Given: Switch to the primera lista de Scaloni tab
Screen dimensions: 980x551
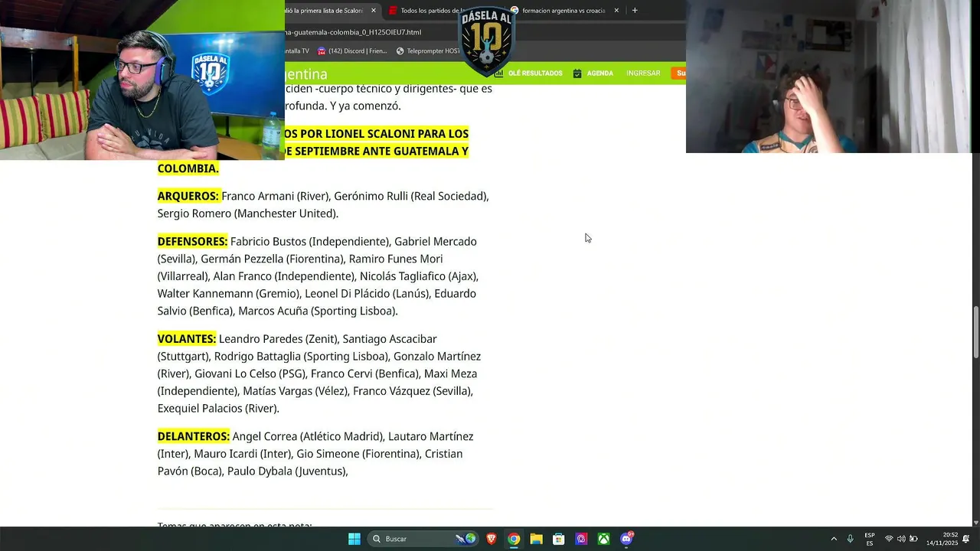Looking at the screenshot, I should (324, 11).
